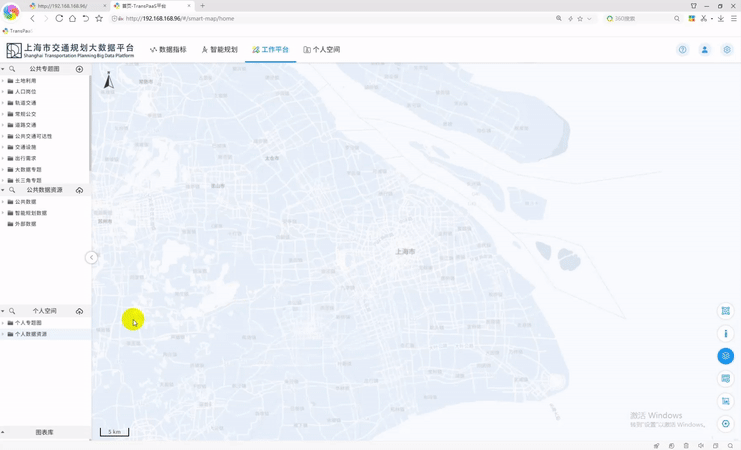Switch to the 工作平台 tab
The image size is (741, 450).
(x=270, y=50)
